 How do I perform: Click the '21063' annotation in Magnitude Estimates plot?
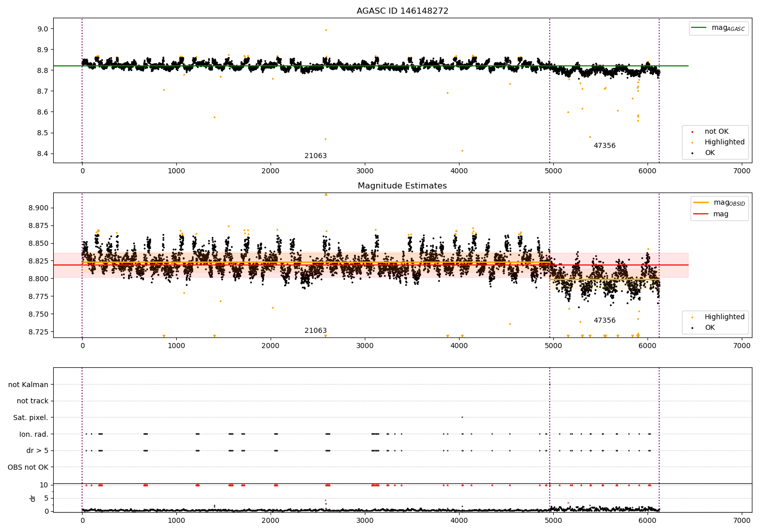316,331
